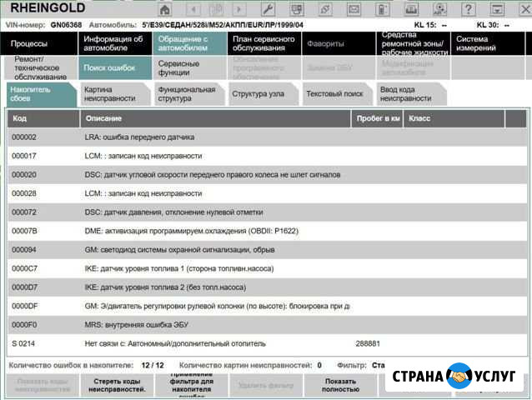Select fault row 00007B DME
This screenshot has height=400, width=532.
pos(267,231)
